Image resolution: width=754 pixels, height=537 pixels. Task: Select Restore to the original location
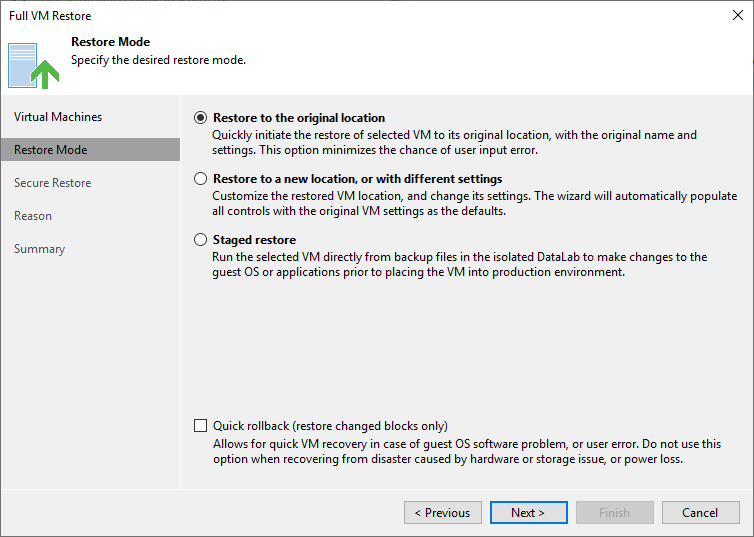click(201, 118)
